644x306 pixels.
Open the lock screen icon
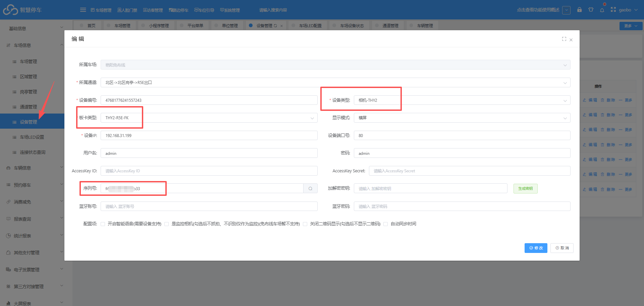579,10
